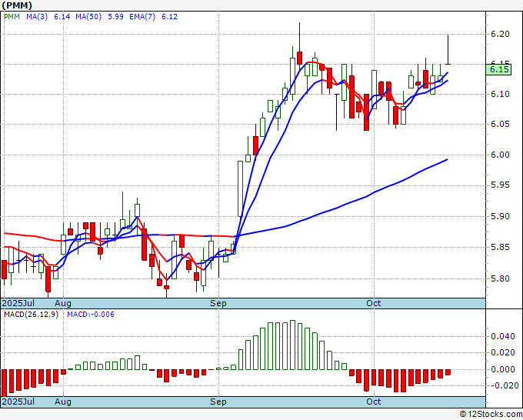The height and width of the screenshot is (420, 523).
Task: Click the 0.020 MACD axis label
Action: 503,352
